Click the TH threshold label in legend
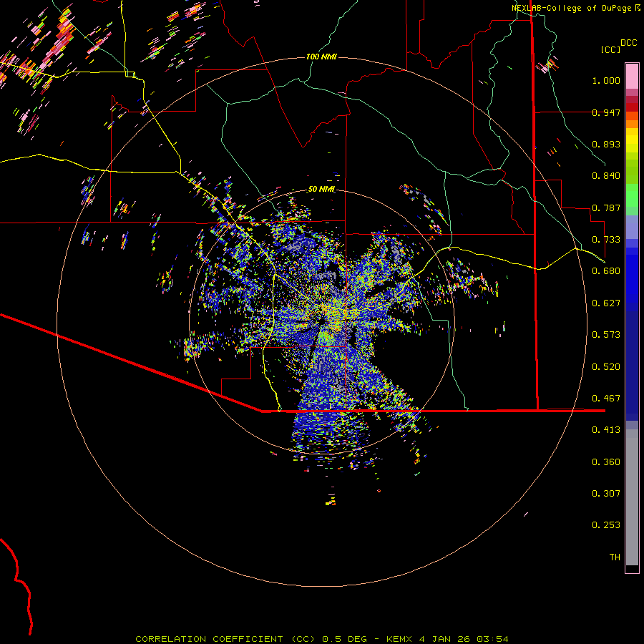644x644 pixels. click(615, 557)
